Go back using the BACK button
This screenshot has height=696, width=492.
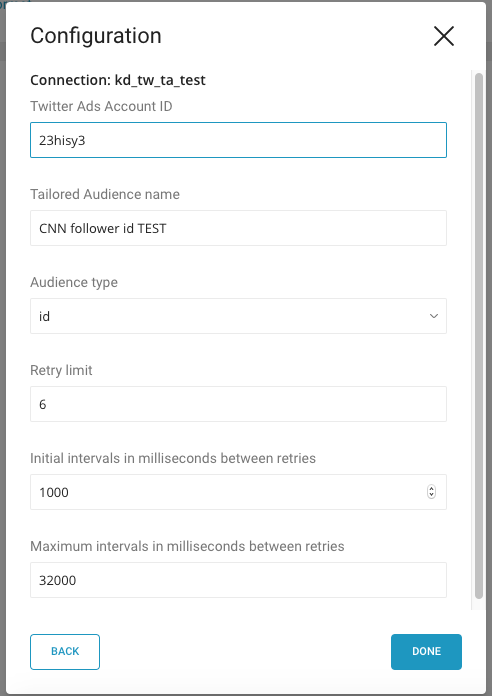(65, 652)
